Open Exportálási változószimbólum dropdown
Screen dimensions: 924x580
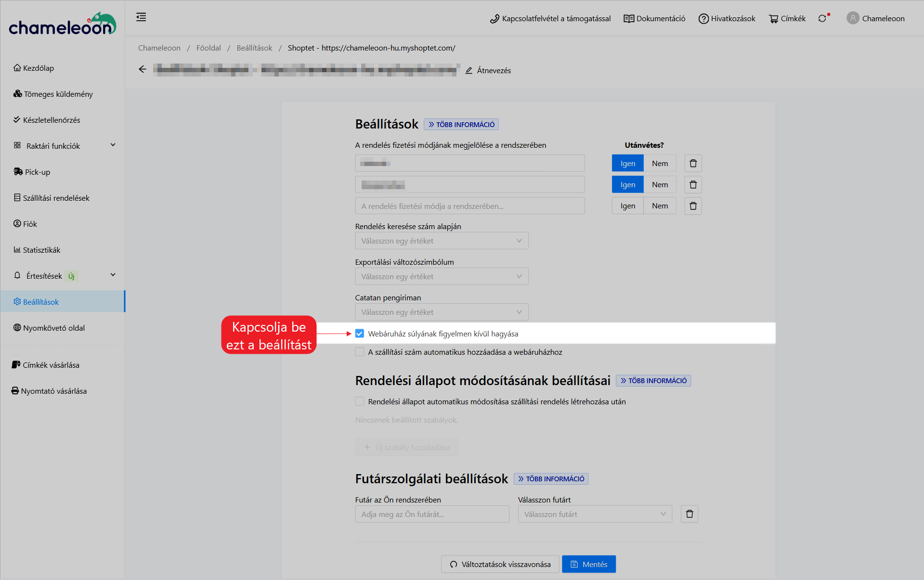pyautogui.click(x=441, y=276)
